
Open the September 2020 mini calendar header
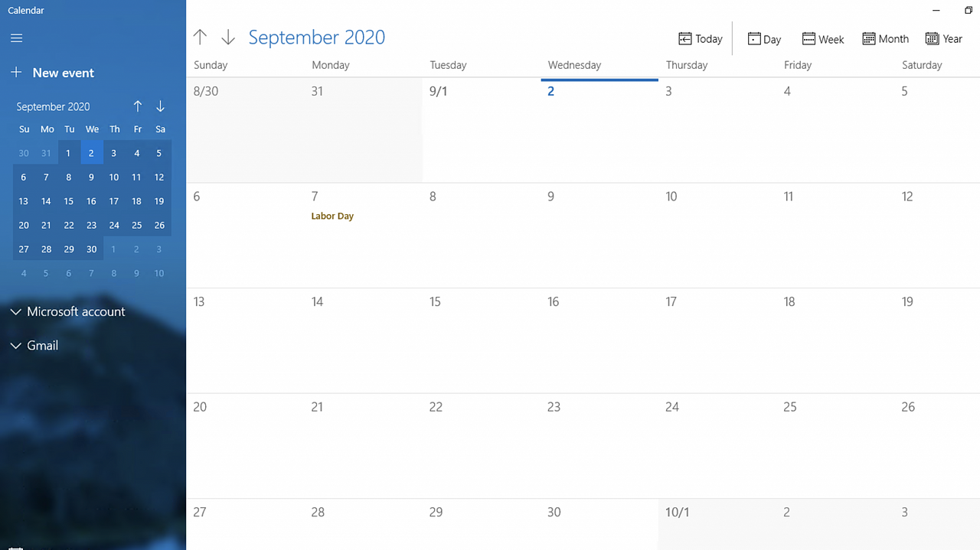(x=53, y=106)
